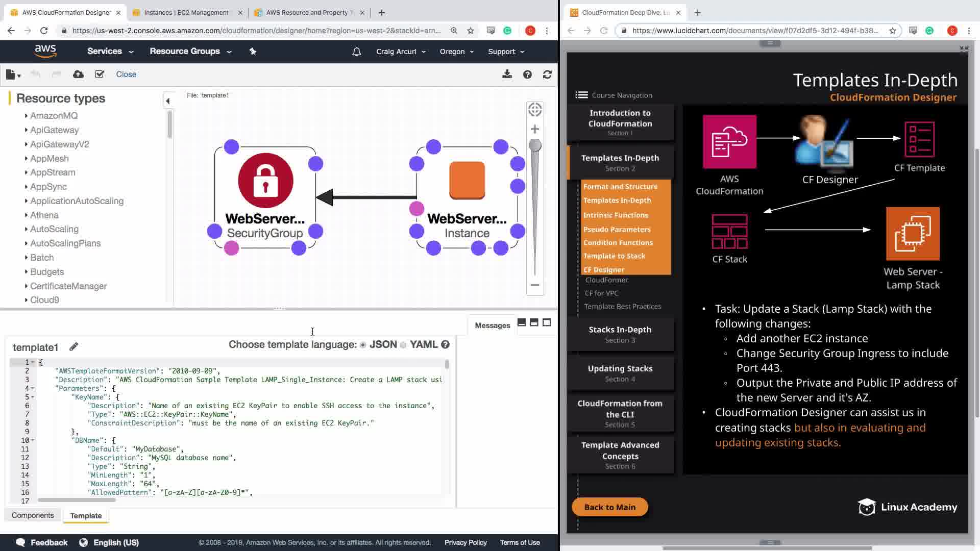Click the download template icon

tap(507, 74)
